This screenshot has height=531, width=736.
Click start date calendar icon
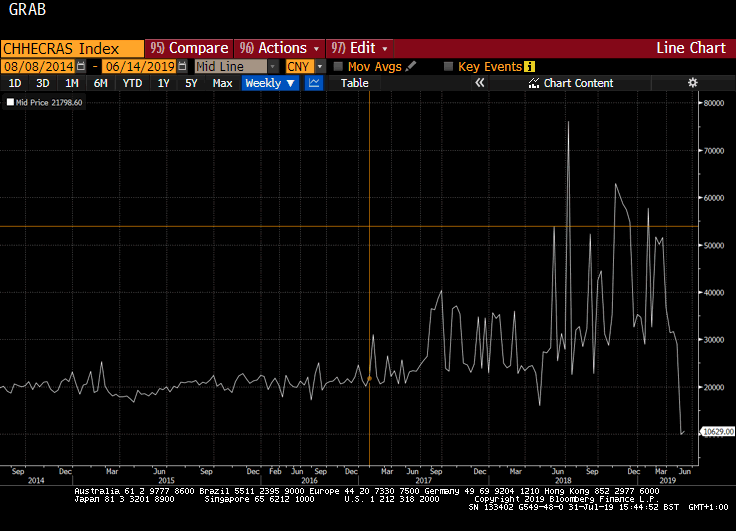(x=82, y=66)
